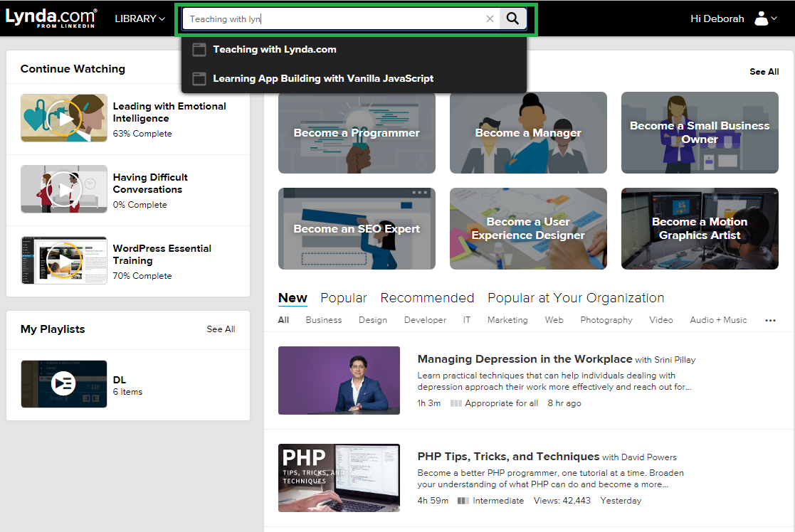Filter by IT category

(466, 320)
